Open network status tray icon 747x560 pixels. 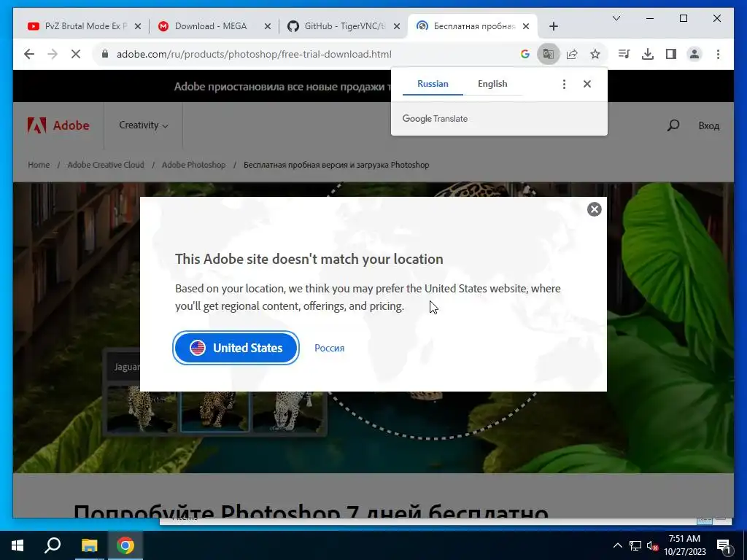pyautogui.click(x=635, y=545)
